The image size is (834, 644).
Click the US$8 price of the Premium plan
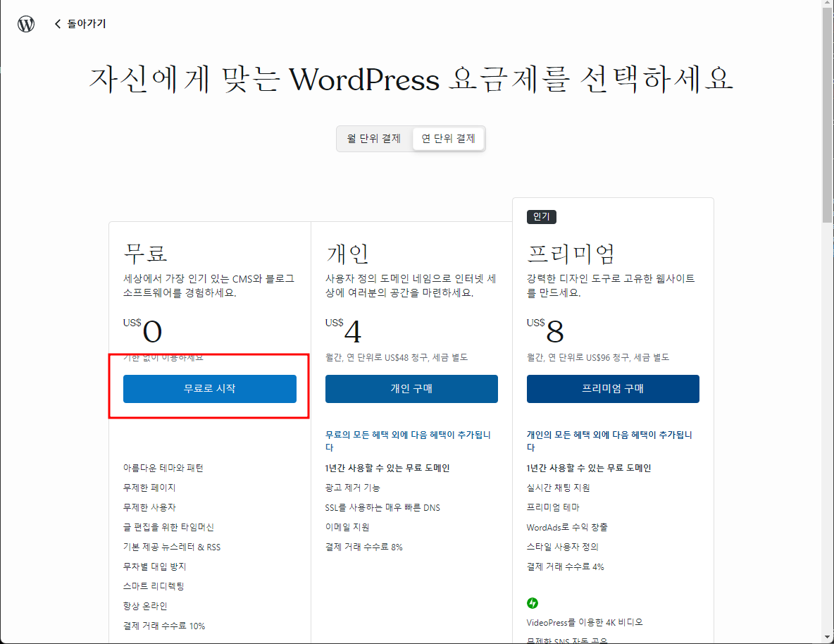click(545, 330)
